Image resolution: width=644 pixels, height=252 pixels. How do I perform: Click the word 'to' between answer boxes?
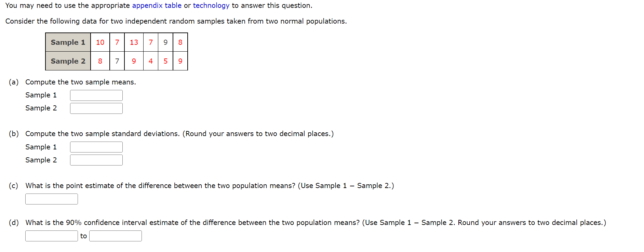[83, 236]
